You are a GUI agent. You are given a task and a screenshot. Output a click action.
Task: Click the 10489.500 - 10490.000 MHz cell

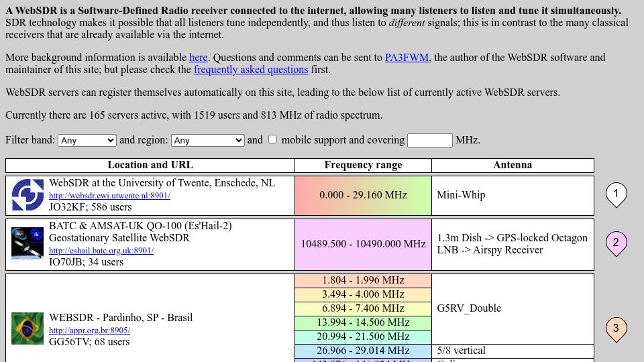tap(363, 244)
